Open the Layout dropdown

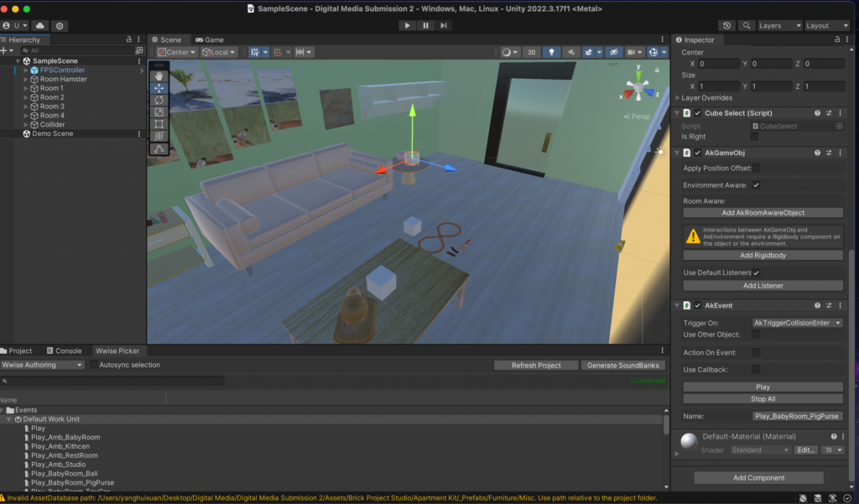826,26
